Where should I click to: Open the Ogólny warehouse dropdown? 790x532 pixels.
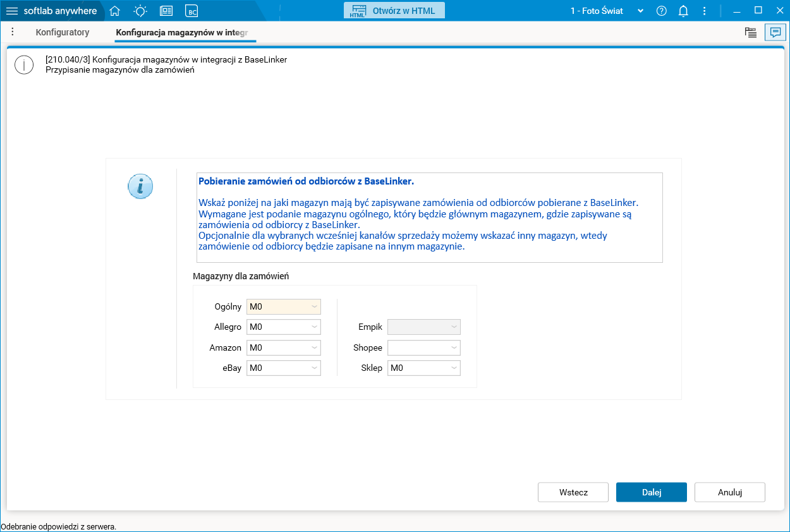point(284,307)
